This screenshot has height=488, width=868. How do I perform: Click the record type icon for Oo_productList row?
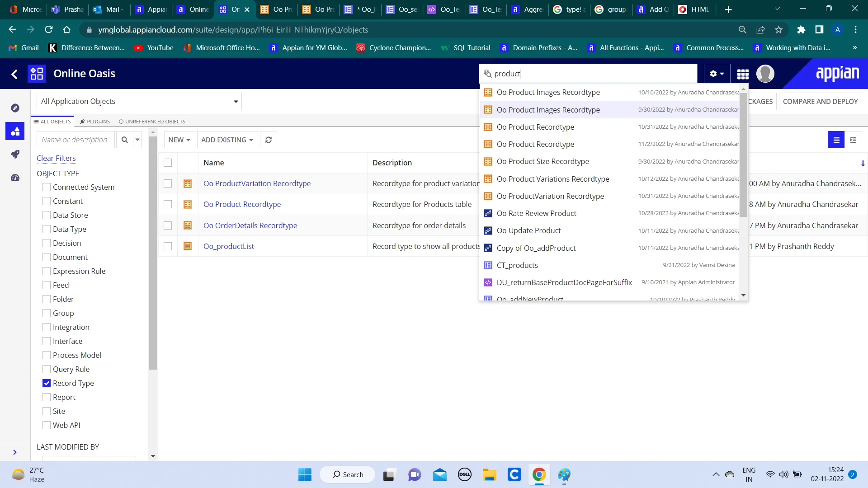188,246
